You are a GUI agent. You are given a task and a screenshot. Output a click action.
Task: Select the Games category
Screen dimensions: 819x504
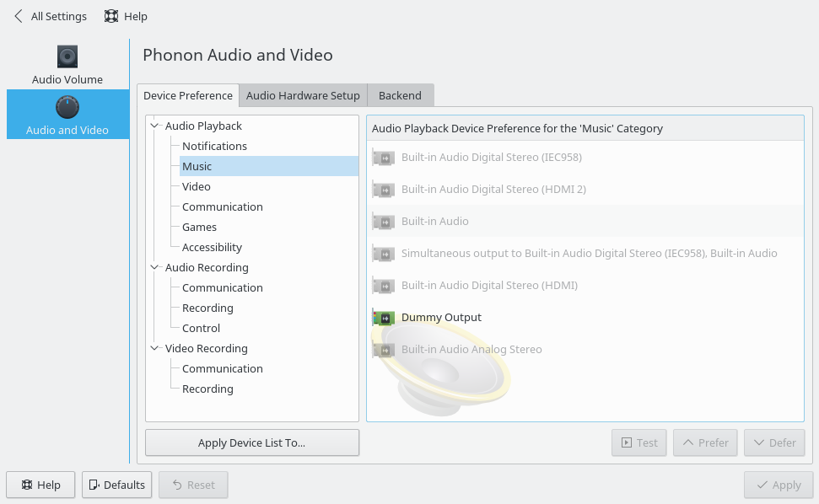pyautogui.click(x=199, y=227)
